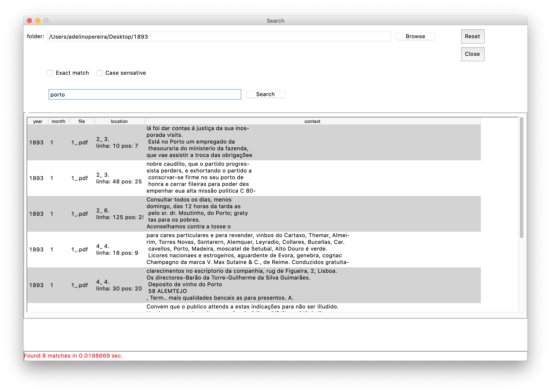
Task: Click the file column header
Action: 82,122
